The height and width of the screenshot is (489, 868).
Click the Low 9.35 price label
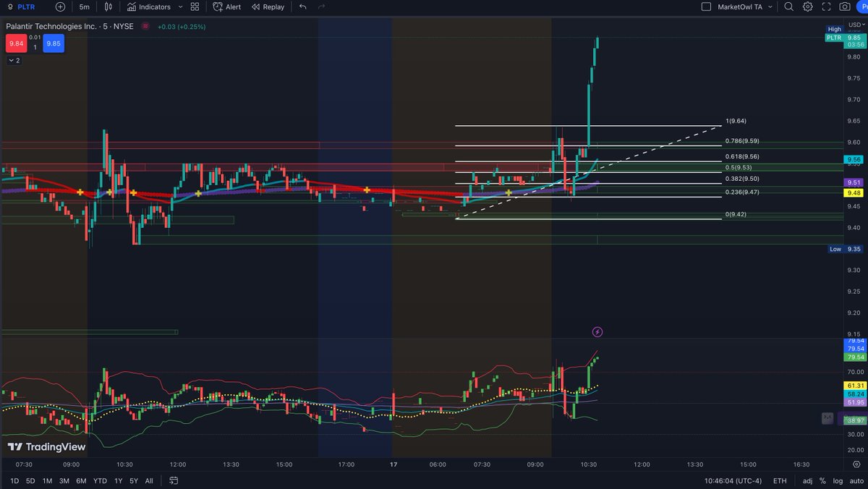pos(844,249)
